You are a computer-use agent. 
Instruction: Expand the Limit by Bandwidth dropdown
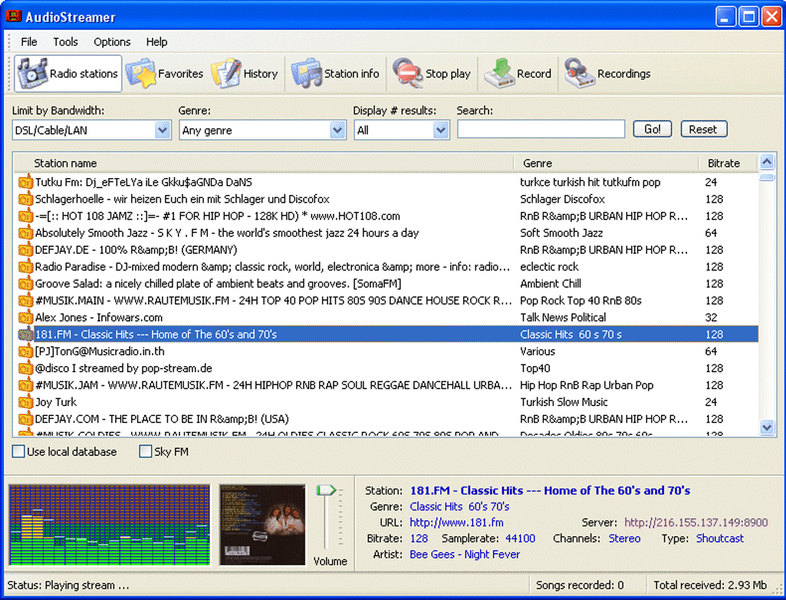[x=162, y=130]
